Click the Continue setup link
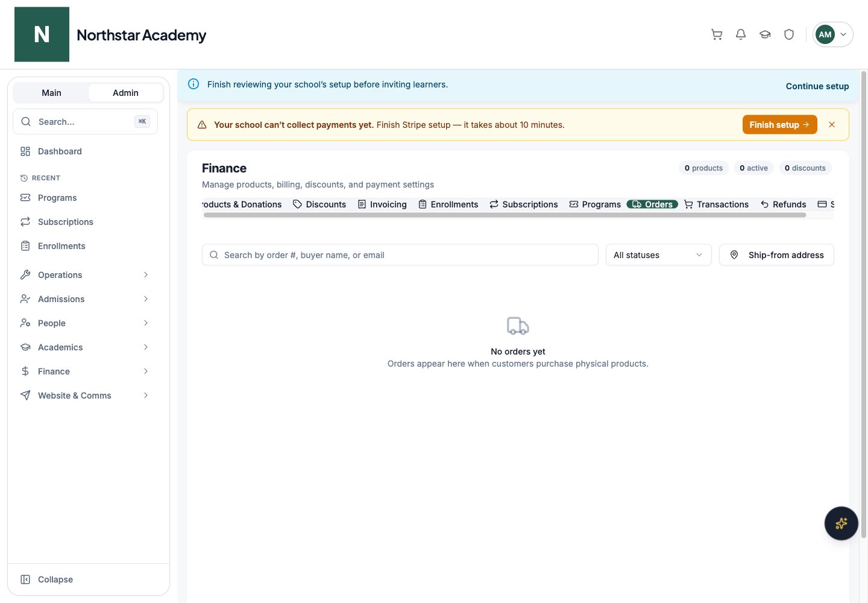The height and width of the screenshot is (603, 868). pyautogui.click(x=817, y=86)
